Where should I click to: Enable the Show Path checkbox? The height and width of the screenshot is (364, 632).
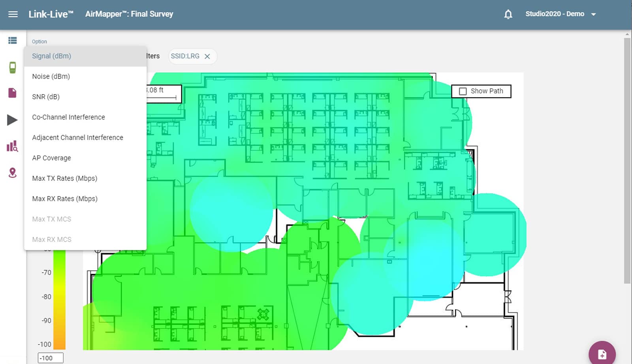tap(462, 91)
